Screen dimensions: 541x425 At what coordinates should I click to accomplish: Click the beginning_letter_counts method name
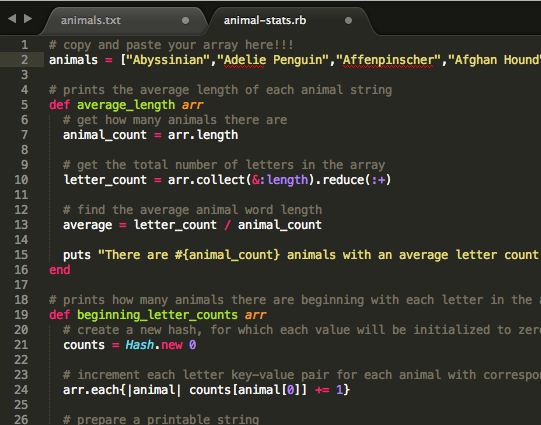coord(157,315)
